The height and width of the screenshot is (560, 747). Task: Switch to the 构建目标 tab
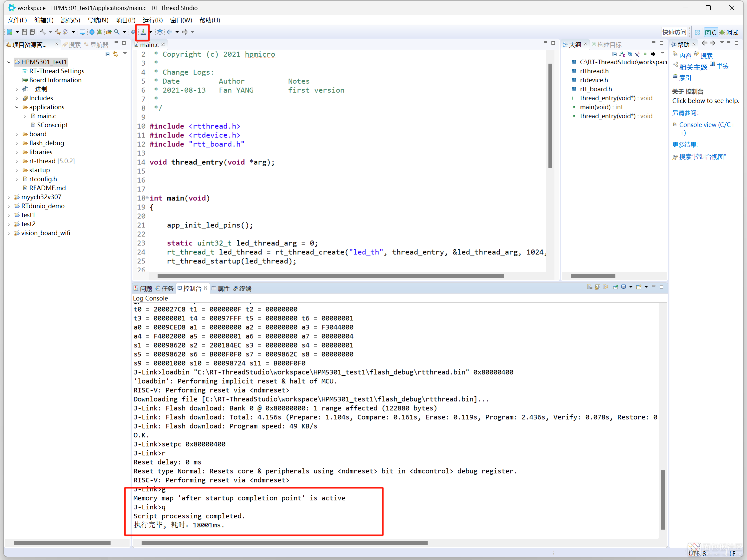pyautogui.click(x=607, y=45)
